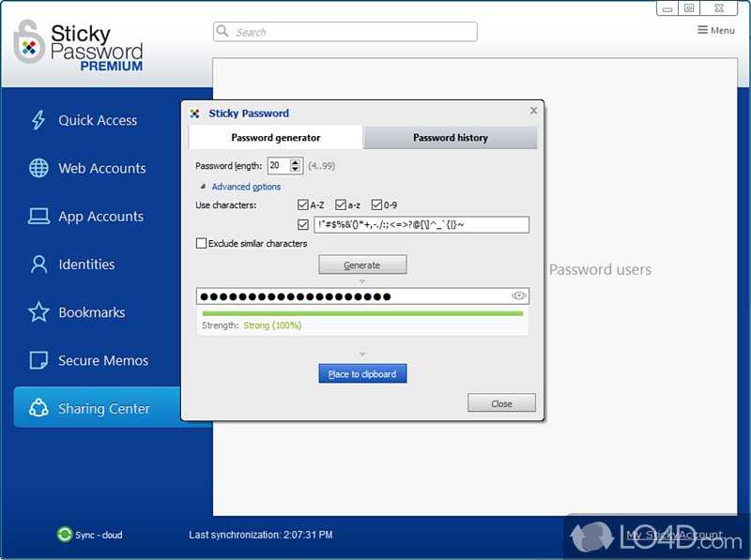Click the Bookmarks star icon
The height and width of the screenshot is (560, 751).
click(x=38, y=312)
